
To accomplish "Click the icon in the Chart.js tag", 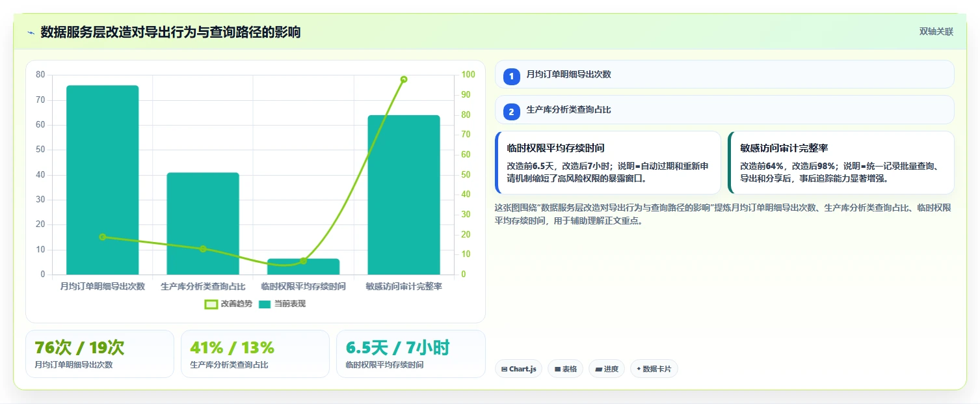I will [x=505, y=370].
